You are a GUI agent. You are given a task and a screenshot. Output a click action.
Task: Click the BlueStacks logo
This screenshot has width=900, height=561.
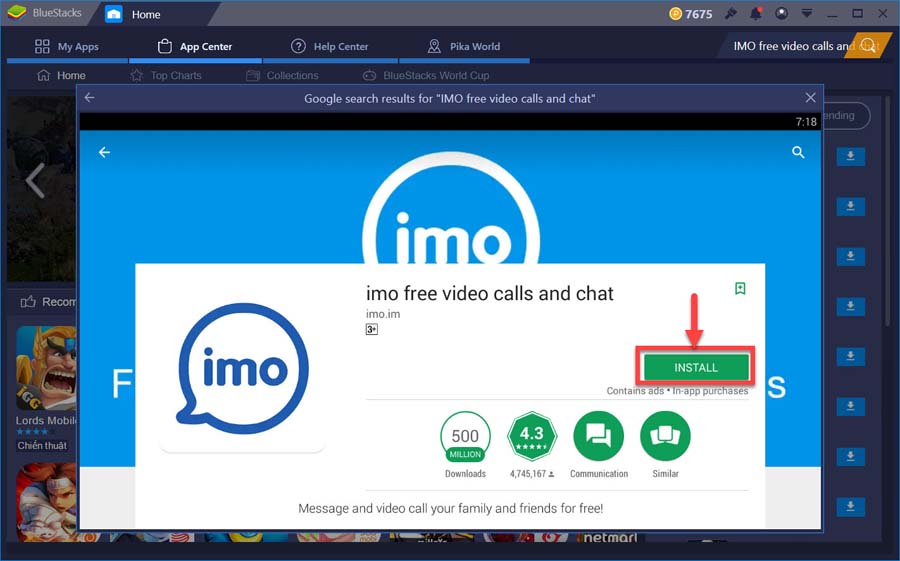(x=17, y=12)
